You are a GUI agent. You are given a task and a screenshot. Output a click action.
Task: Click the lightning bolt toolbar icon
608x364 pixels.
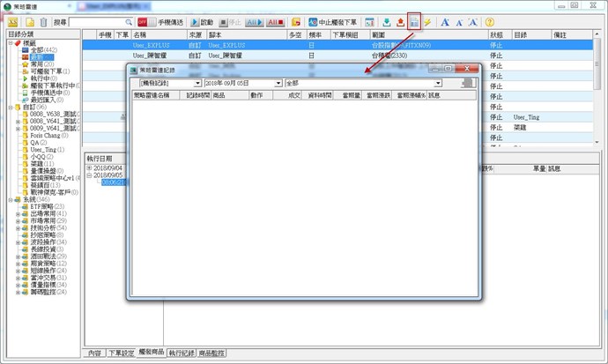(427, 21)
